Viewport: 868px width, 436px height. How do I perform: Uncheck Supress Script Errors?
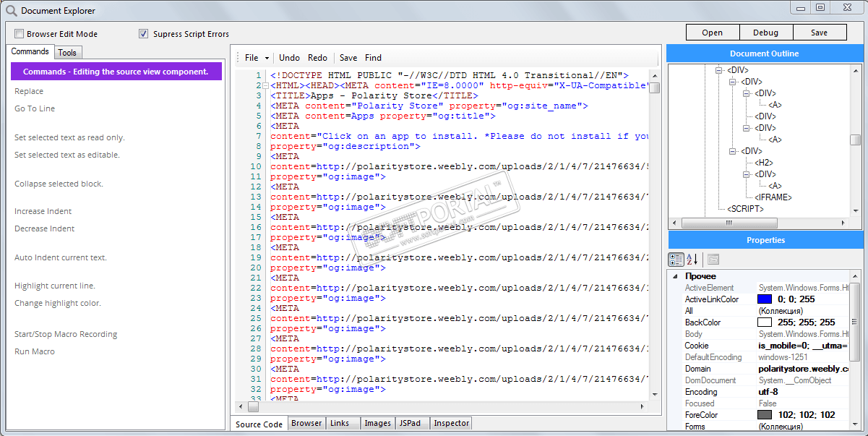point(143,33)
